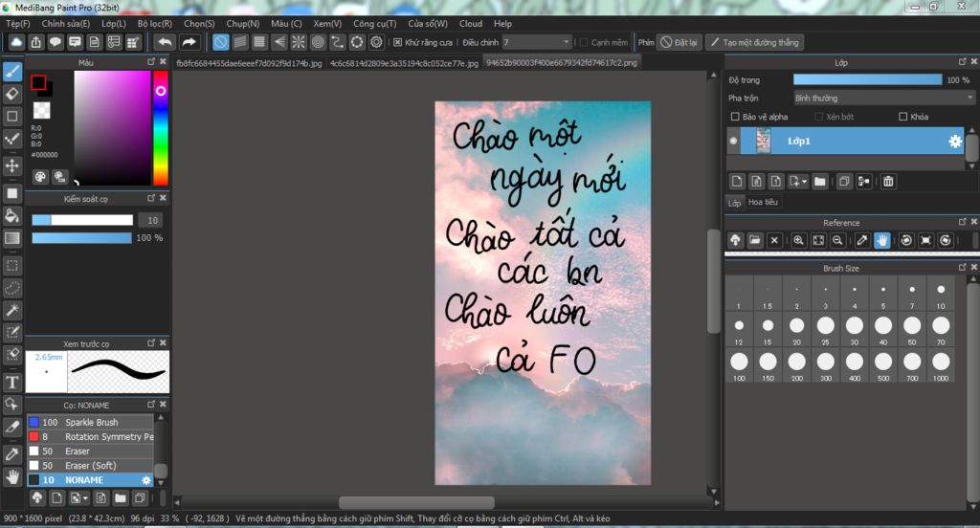Open snap settings gear in toolbar

pyautogui.click(x=376, y=42)
